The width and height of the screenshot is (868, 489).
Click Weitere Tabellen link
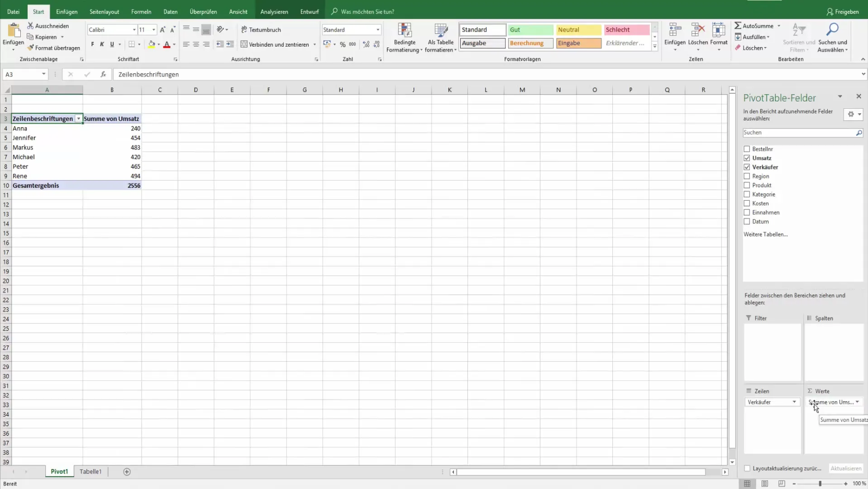click(x=766, y=234)
